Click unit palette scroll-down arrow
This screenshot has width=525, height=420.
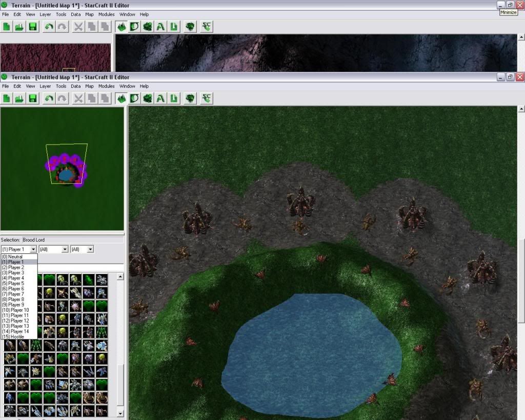click(x=120, y=414)
